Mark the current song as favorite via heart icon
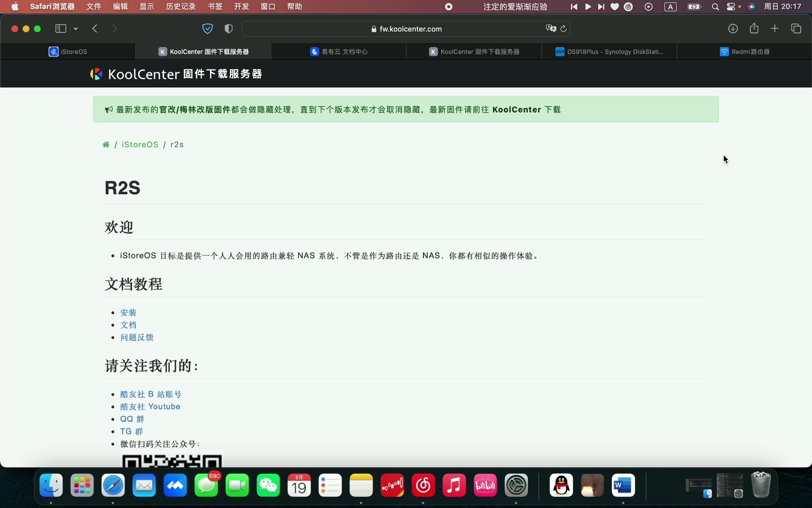812x508 pixels. point(615,7)
